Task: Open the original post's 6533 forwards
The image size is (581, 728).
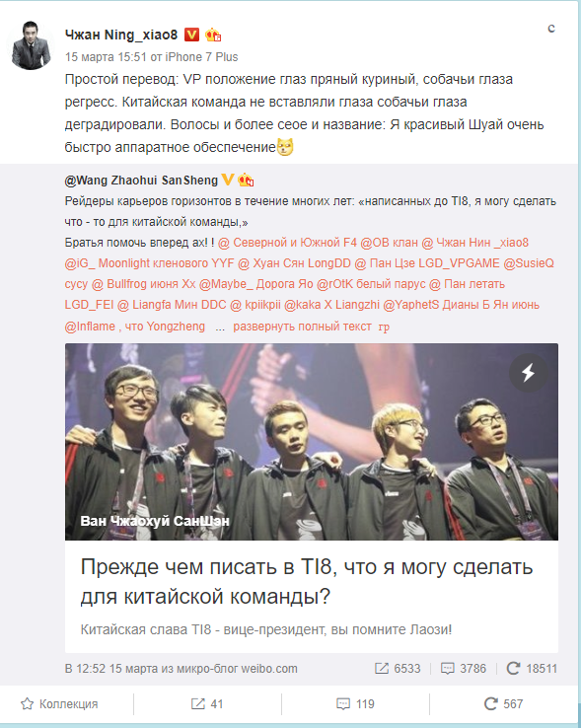Action: 398,668
